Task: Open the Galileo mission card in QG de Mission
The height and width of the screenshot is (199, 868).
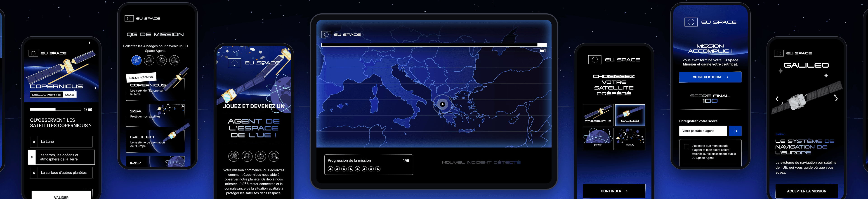Action: (x=155, y=141)
